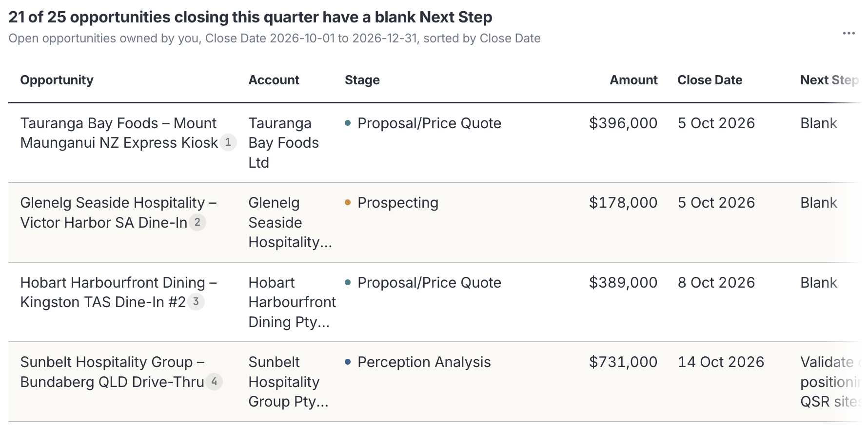Open Glenelg Seaside Hospitality Victor Harbor opportunity
This screenshot has width=868, height=429.
click(x=118, y=213)
